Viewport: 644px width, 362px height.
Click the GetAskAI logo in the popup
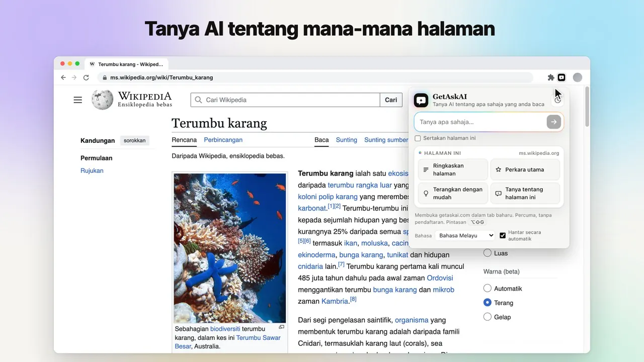421,100
